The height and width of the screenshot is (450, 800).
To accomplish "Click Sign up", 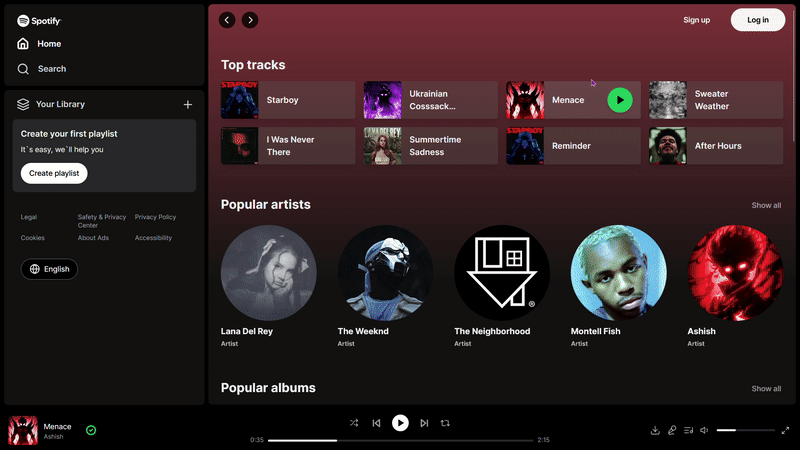I will coord(696,20).
